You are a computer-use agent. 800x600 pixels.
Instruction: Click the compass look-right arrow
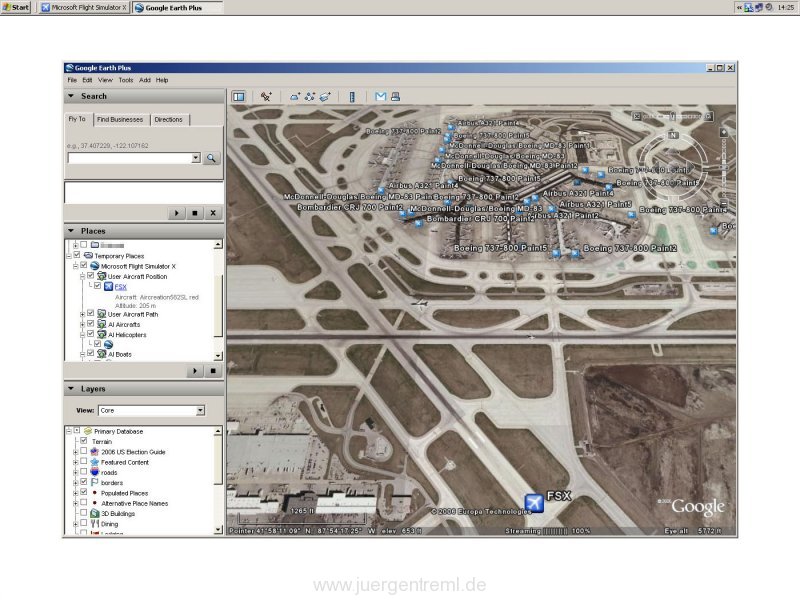pos(688,167)
